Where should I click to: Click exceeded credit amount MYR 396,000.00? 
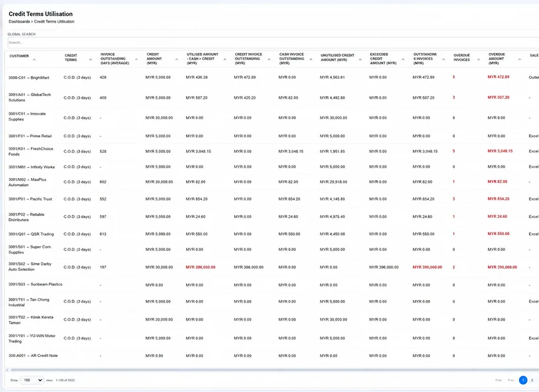pyautogui.click(x=384, y=267)
